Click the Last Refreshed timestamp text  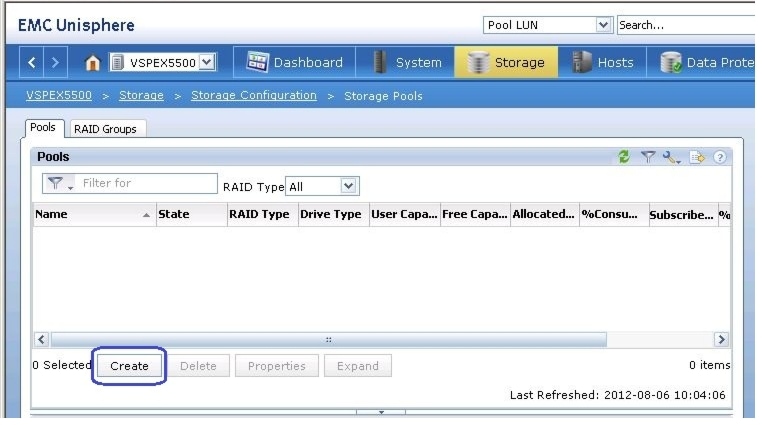[x=617, y=395]
